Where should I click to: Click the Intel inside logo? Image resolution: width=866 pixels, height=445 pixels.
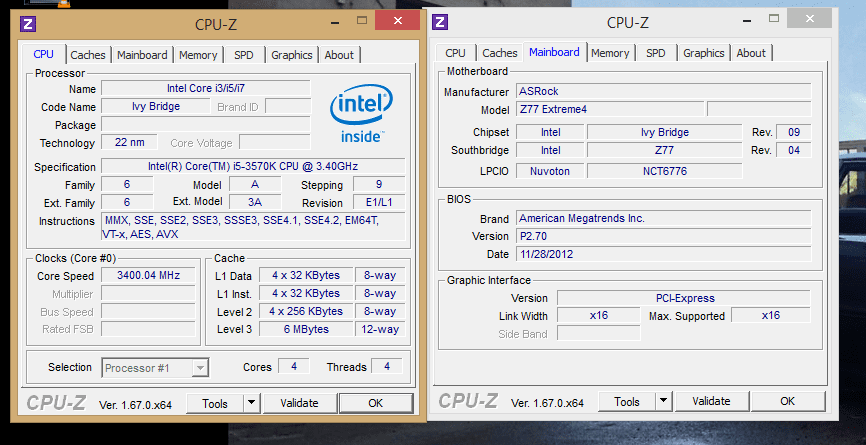[362, 114]
